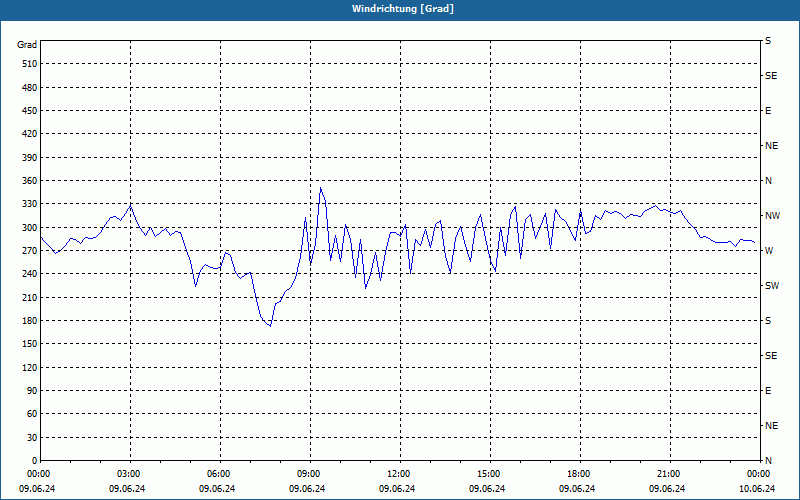Click the 00:00 label above the 10.06.24 date
Screen dimensions: 800x500
[x=760, y=474]
